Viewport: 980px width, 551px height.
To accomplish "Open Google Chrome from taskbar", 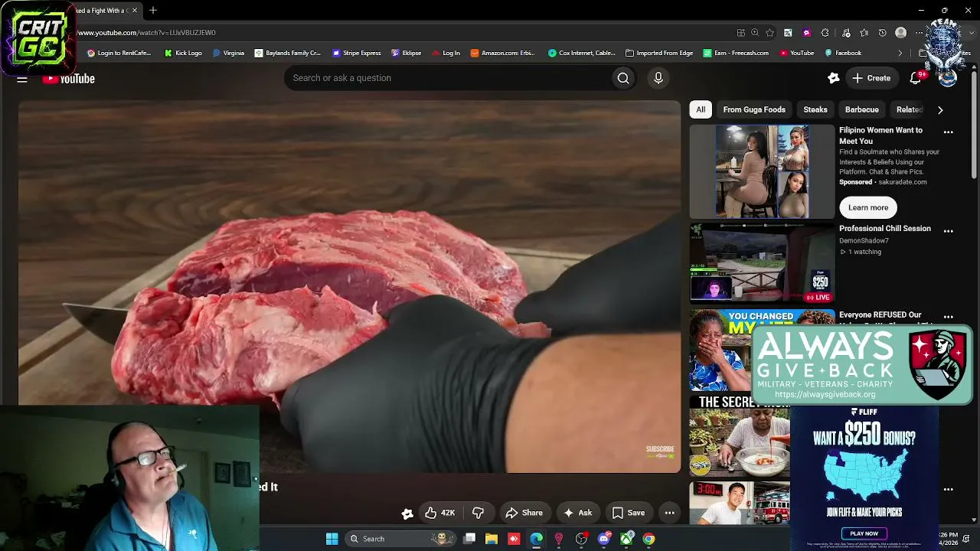I will [648, 539].
